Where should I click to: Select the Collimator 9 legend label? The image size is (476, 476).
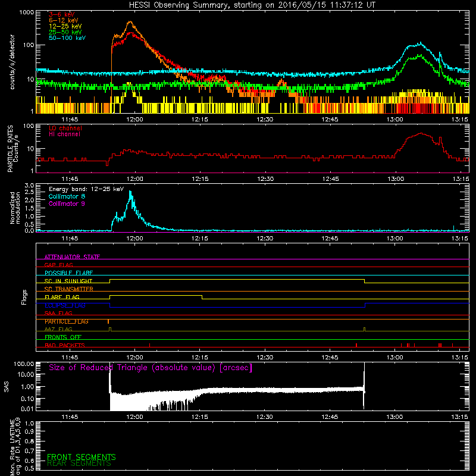tap(67, 203)
